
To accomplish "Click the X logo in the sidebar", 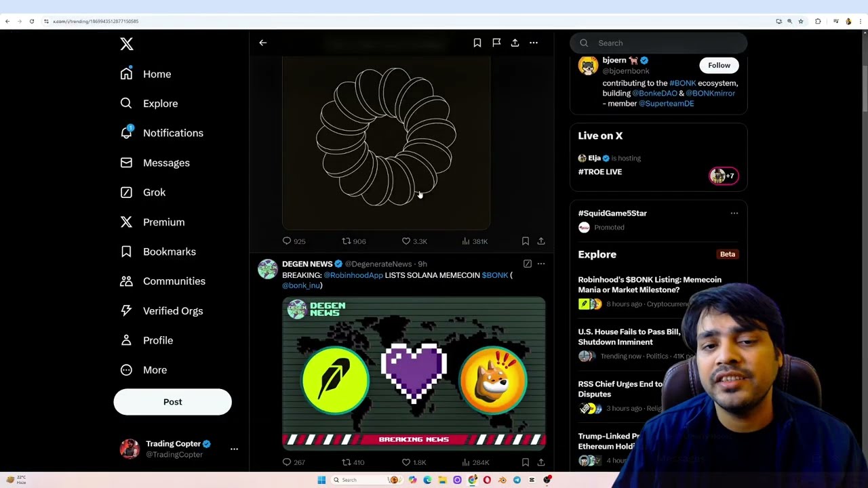I will pyautogui.click(x=127, y=44).
